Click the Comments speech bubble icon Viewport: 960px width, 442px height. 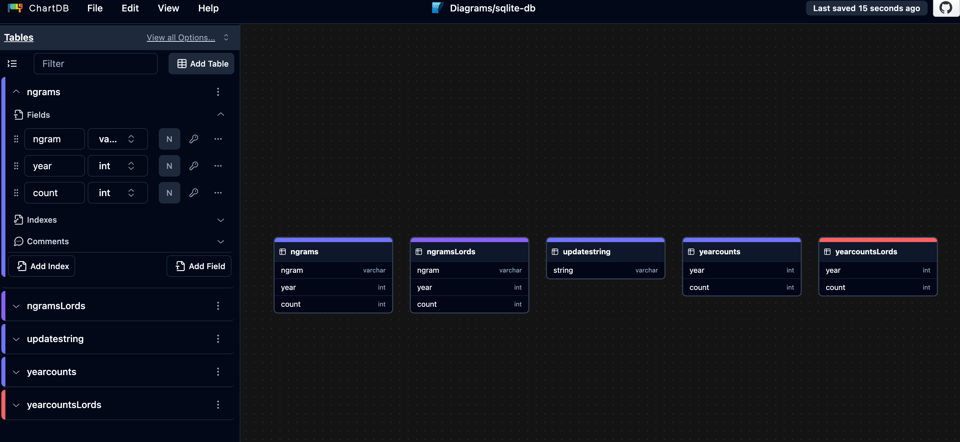click(x=18, y=241)
